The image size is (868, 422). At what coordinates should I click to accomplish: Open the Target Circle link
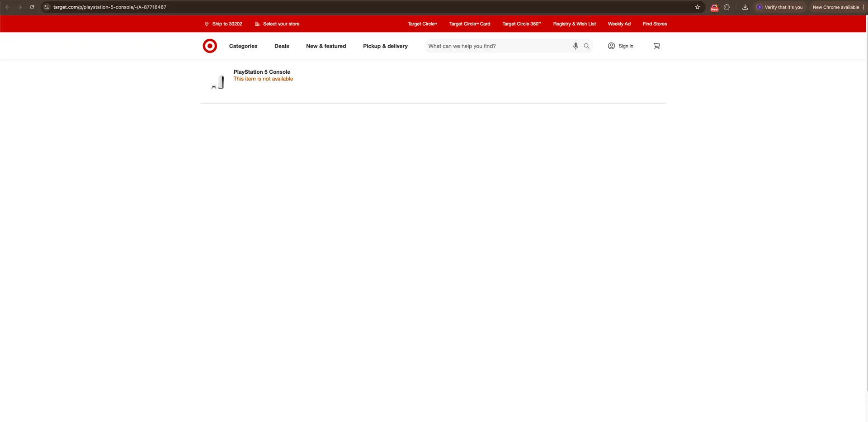[x=422, y=24]
